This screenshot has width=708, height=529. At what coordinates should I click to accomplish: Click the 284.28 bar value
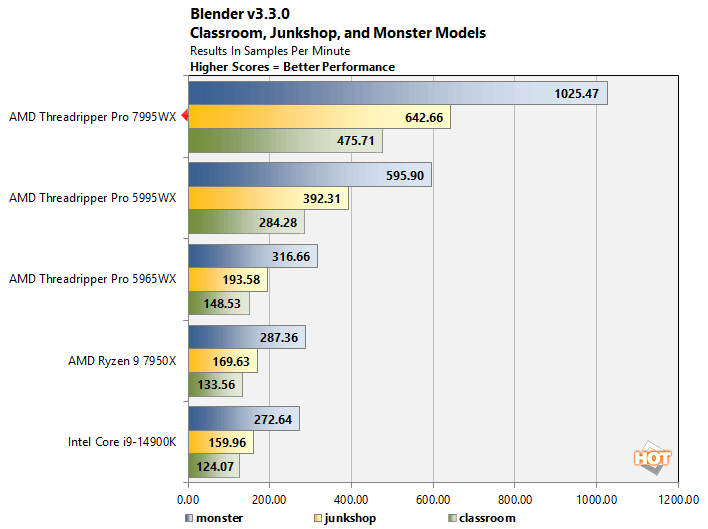pos(278,223)
